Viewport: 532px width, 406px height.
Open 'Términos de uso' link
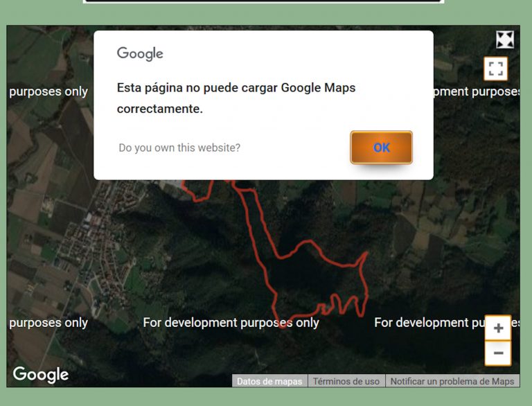click(x=346, y=381)
